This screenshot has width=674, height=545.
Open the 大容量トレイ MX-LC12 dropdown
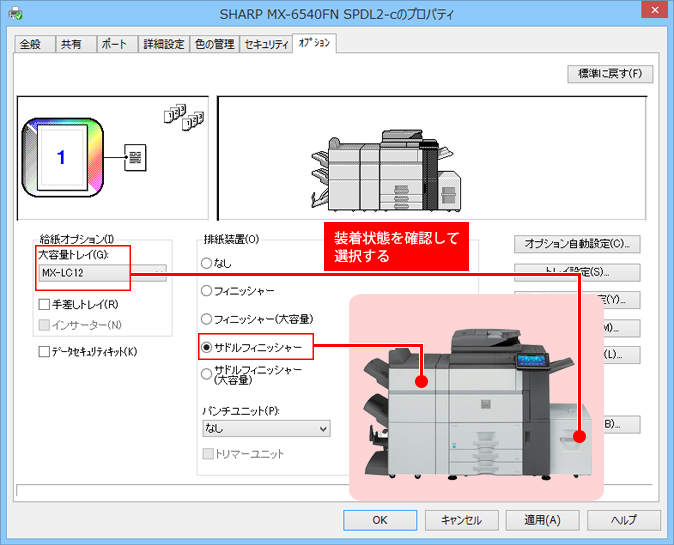click(x=102, y=273)
